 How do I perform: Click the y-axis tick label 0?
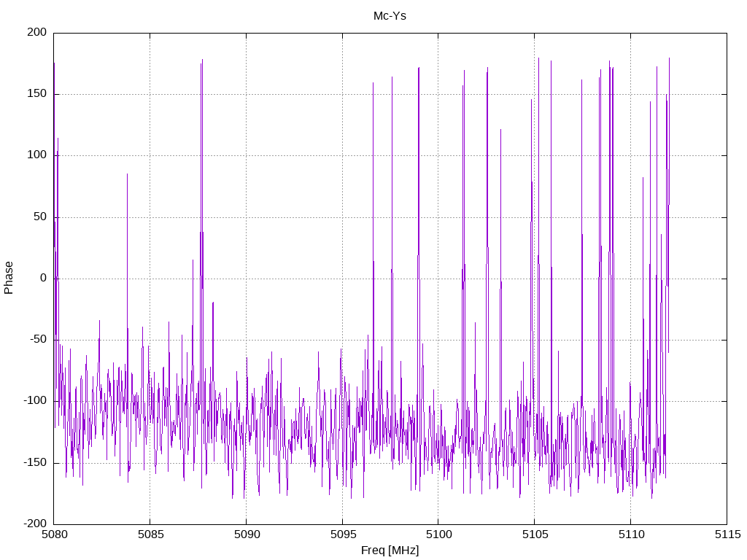(43, 278)
